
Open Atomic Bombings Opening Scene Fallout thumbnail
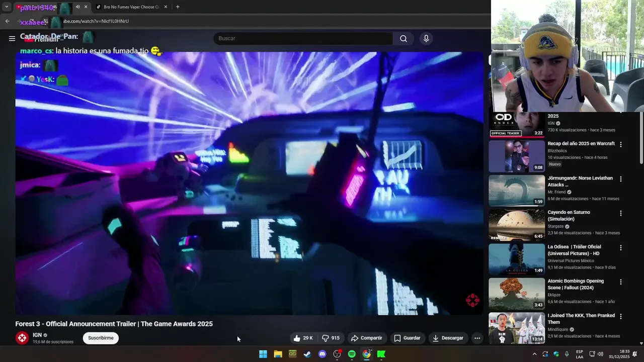pyautogui.click(x=517, y=294)
